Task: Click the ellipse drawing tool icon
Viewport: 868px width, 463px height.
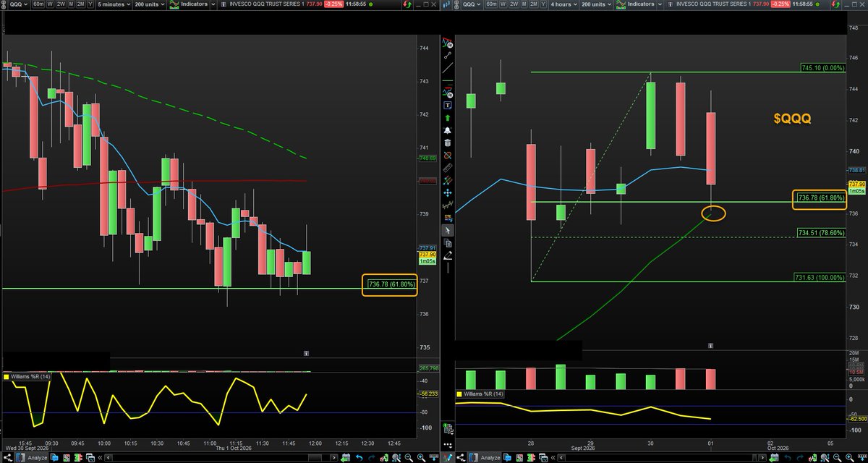Action: click(x=448, y=156)
